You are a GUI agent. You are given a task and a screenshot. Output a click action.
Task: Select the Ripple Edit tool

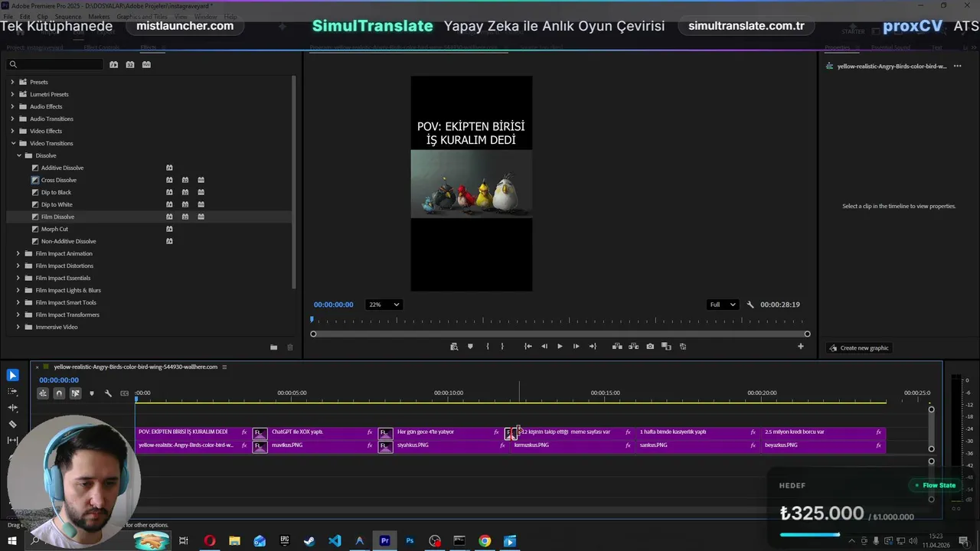tap(12, 408)
